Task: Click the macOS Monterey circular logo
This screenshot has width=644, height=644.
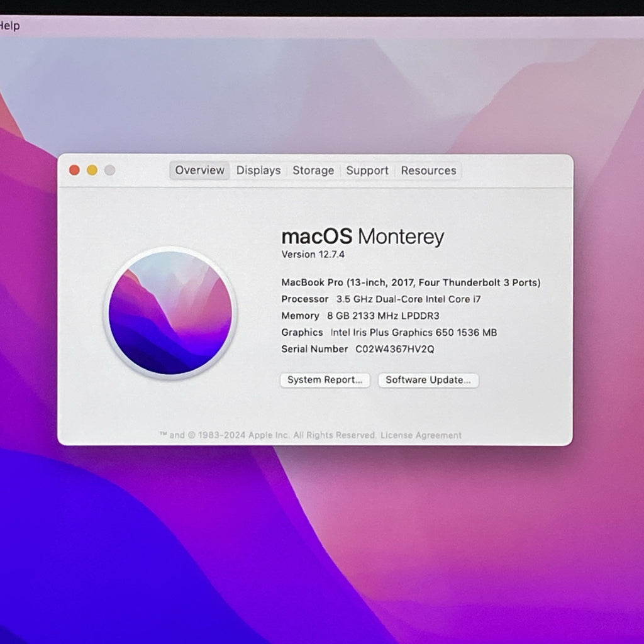Action: 170,313
